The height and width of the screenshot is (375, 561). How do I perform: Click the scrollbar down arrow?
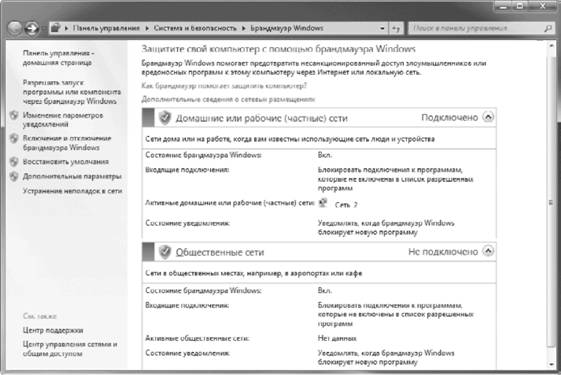click(551, 364)
